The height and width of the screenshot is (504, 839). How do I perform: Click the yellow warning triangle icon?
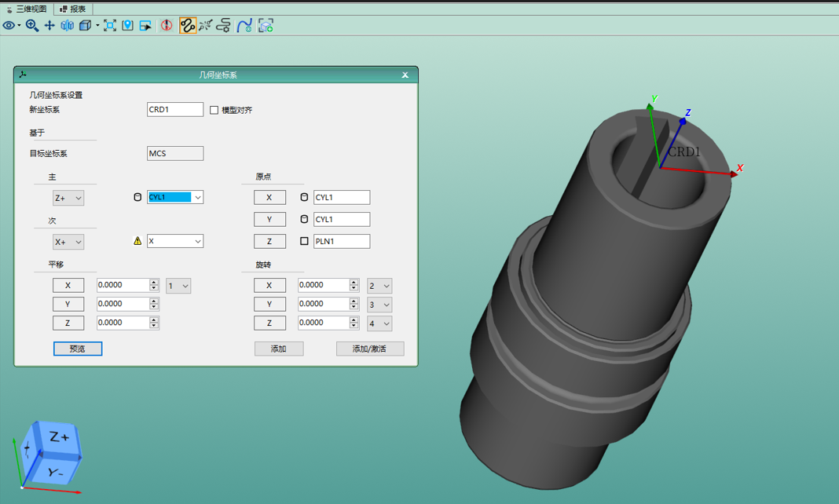tap(137, 241)
